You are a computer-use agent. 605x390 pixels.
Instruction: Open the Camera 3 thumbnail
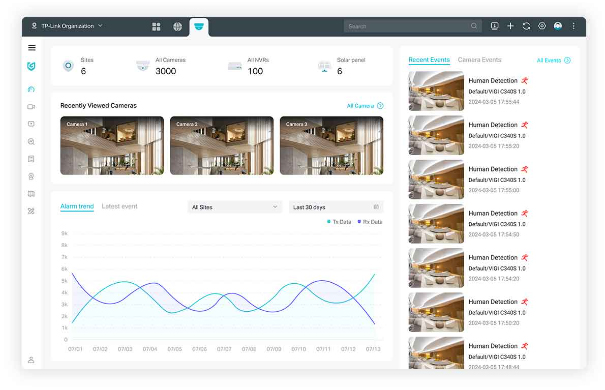(x=331, y=145)
